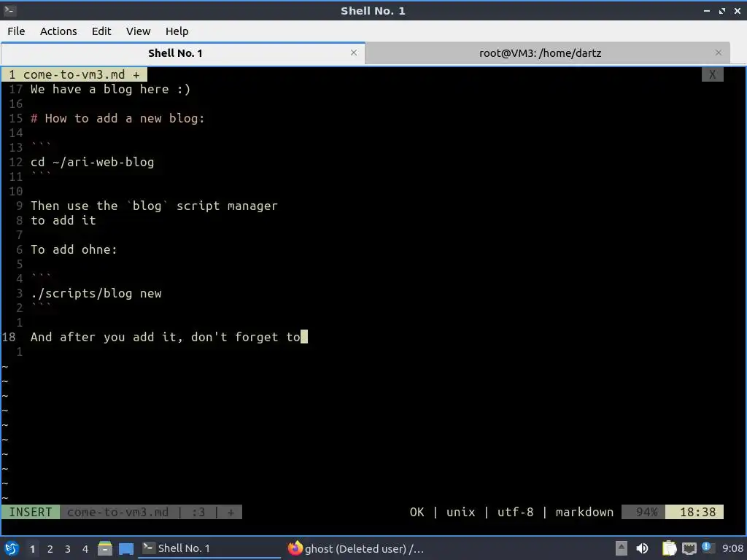Screen dimensions: 747x560
Task: Click the unix file format entry
Action: pos(461,512)
